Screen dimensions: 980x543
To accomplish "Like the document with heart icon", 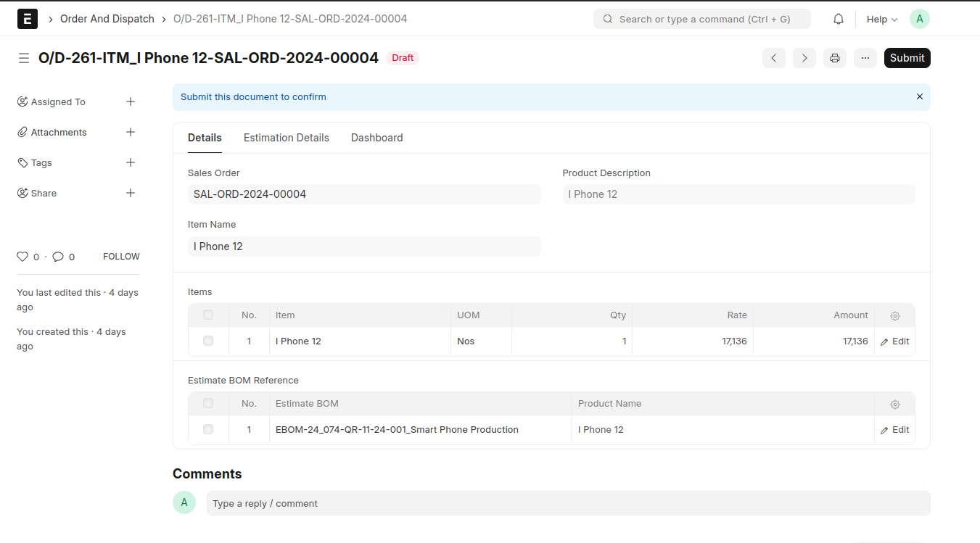I will tap(22, 257).
